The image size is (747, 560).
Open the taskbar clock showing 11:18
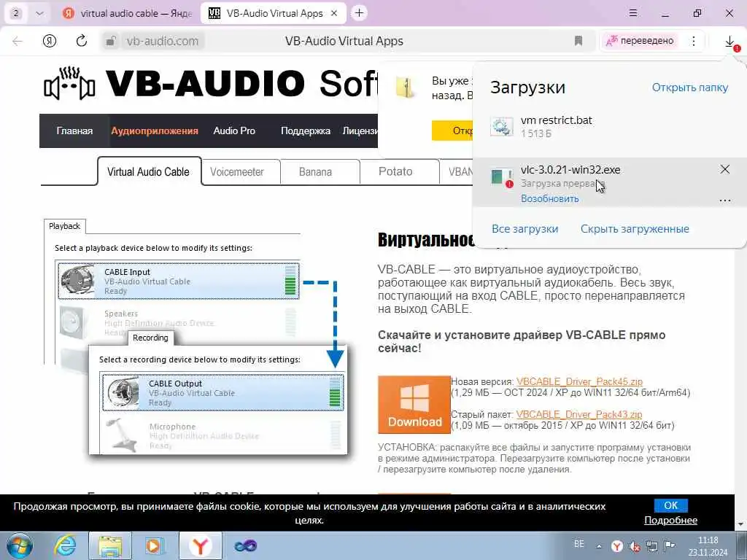click(708, 546)
